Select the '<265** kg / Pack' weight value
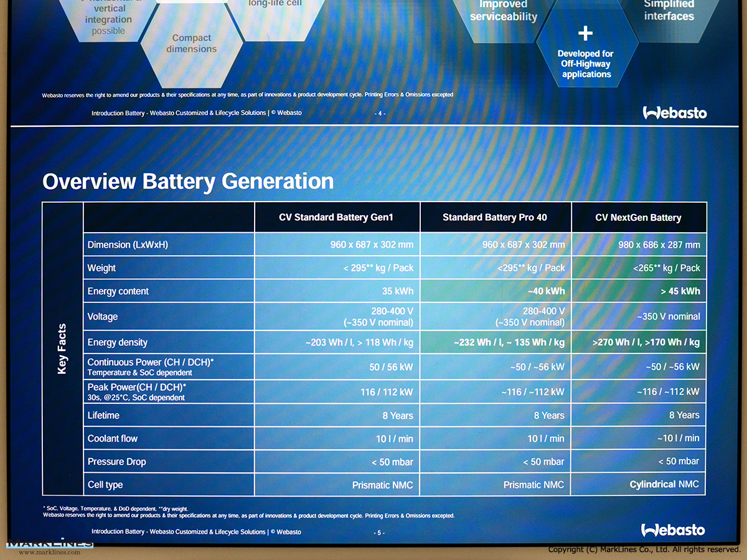The image size is (747, 560). point(667,268)
